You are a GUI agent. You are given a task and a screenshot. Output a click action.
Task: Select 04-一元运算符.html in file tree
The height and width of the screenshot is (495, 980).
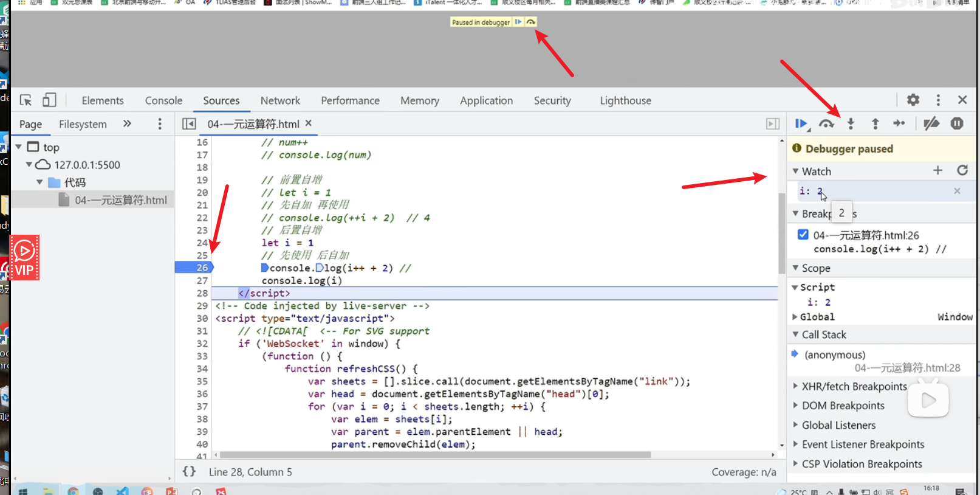coord(121,200)
